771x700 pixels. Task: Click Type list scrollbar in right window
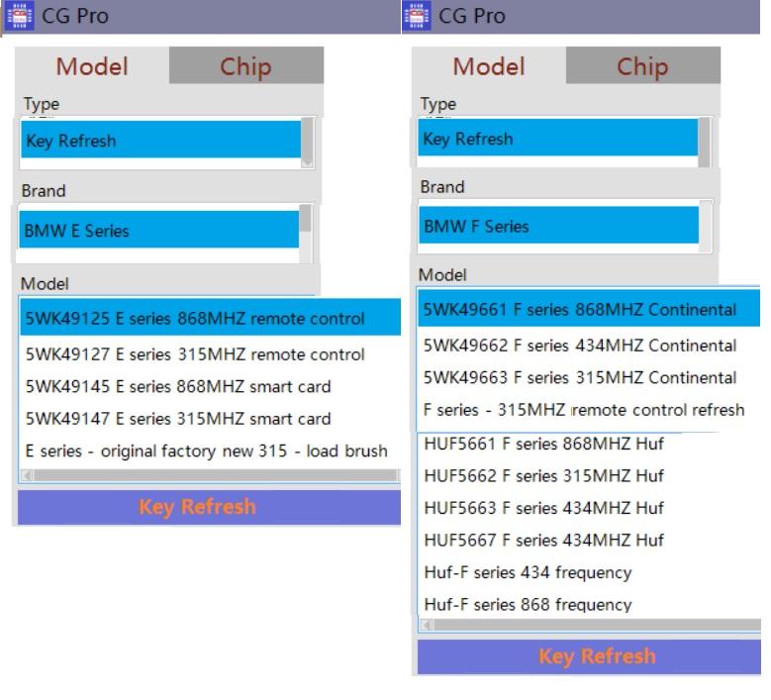[704, 143]
